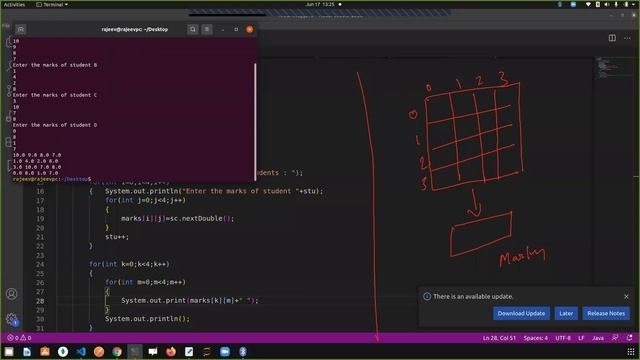
Task: Click the Later button in update notification
Action: pos(566,313)
